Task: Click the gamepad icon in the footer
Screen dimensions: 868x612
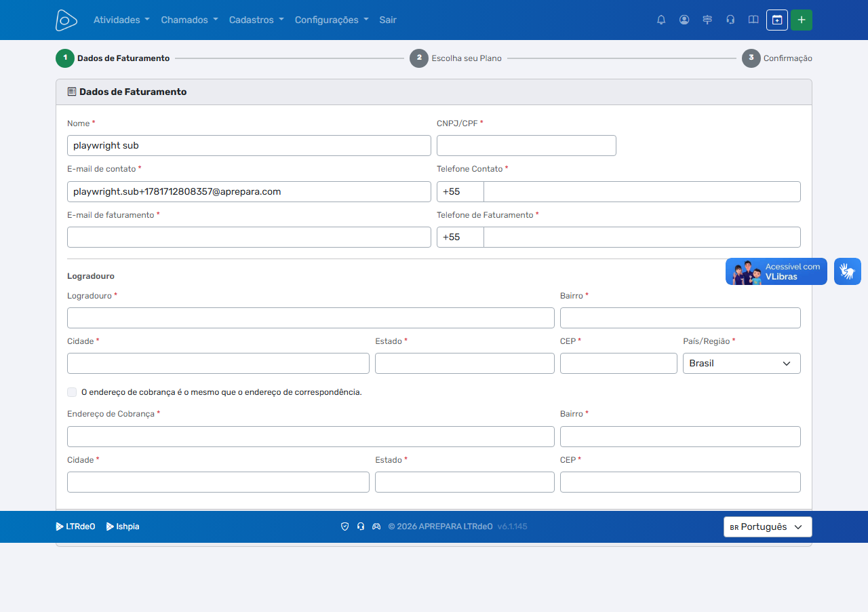Action: [376, 527]
